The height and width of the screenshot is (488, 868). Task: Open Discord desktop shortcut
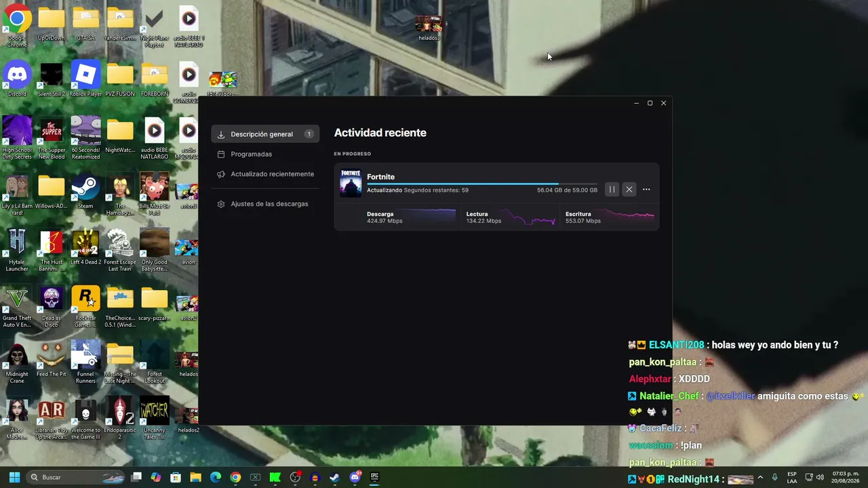coord(17,79)
